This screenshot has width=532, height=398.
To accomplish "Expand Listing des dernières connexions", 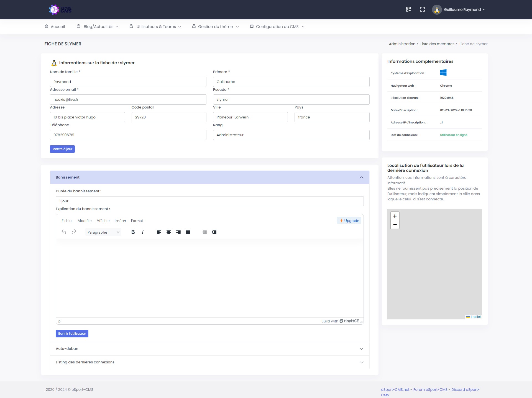I will point(210,362).
